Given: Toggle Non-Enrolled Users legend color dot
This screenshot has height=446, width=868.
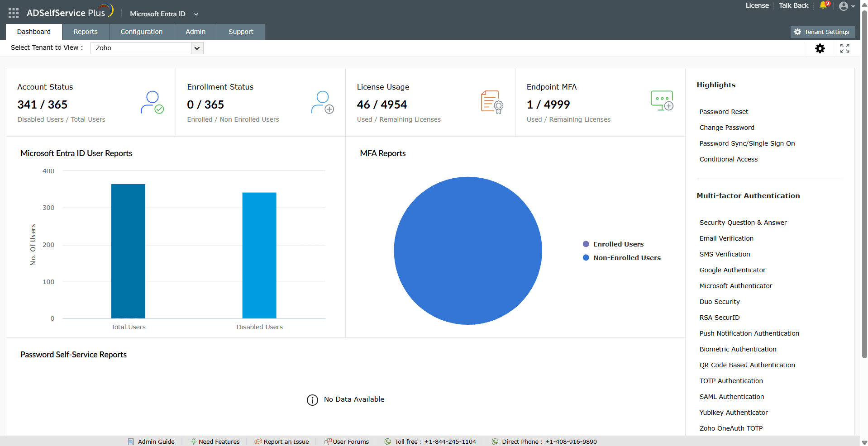Looking at the screenshot, I should (586, 258).
